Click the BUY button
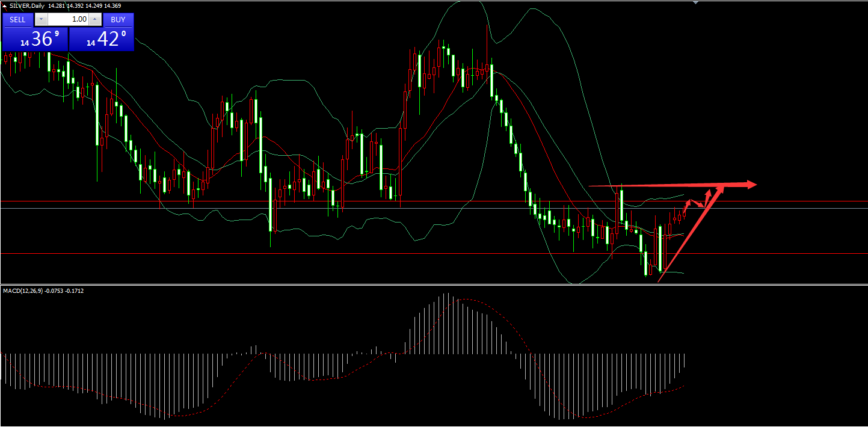 pos(118,20)
